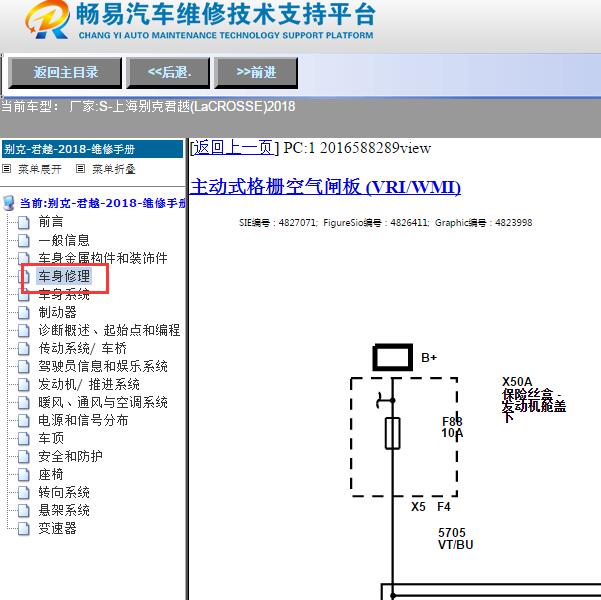Screen dimensions: 601x600
Task: Open root node 当前:别克-君越-2018-维修手册
Action: click(x=103, y=203)
